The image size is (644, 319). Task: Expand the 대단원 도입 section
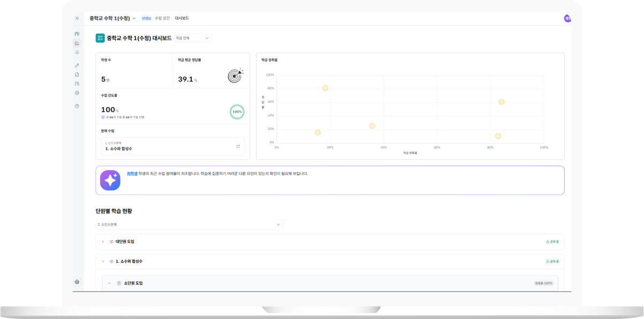103,242
